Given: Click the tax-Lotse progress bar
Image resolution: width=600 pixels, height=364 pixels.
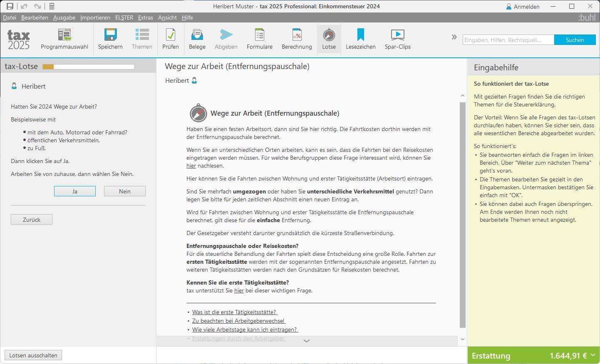Looking at the screenshot, I should (88, 67).
